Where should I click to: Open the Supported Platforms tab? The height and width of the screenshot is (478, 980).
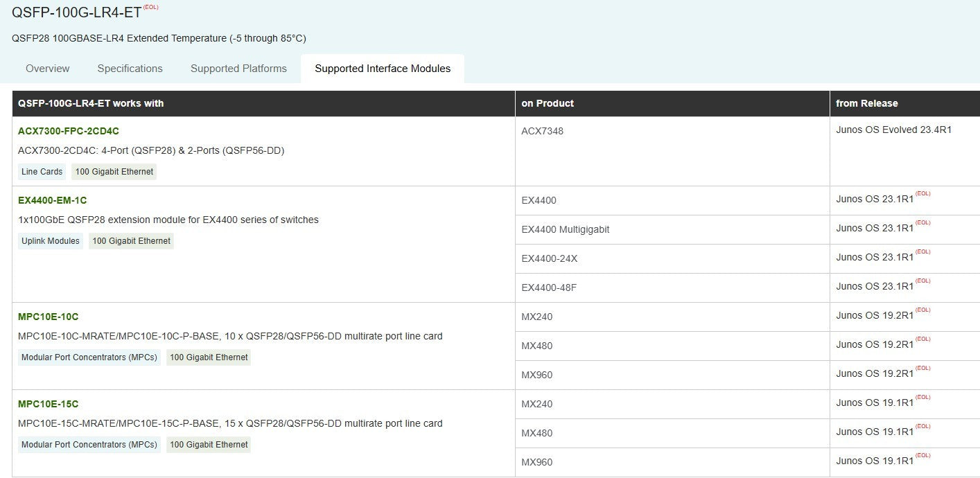pos(238,69)
